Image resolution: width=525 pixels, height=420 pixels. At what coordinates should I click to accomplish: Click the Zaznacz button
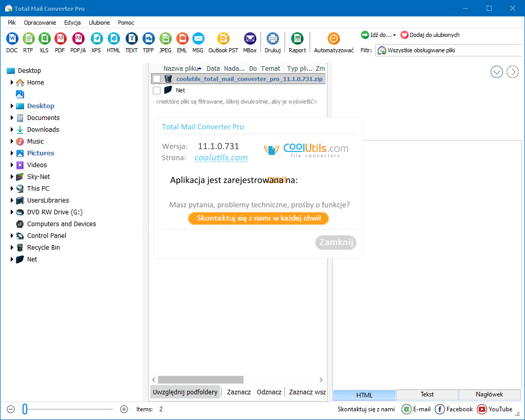tap(239, 392)
